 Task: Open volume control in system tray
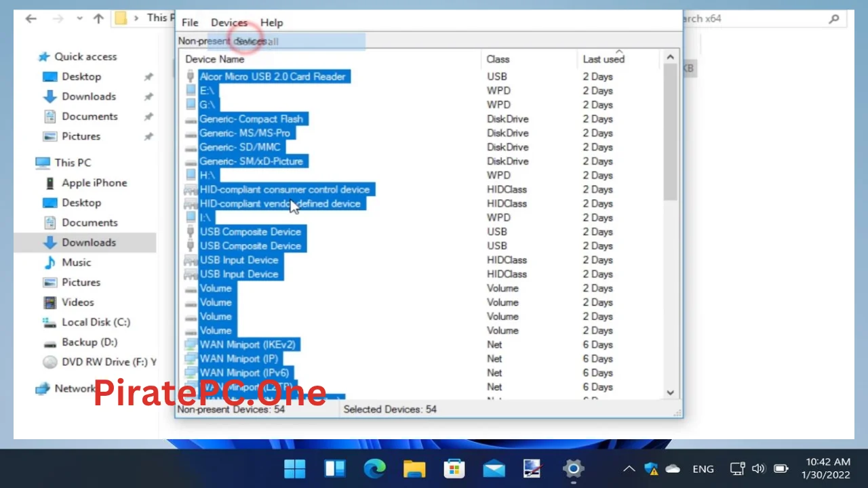tap(759, 468)
